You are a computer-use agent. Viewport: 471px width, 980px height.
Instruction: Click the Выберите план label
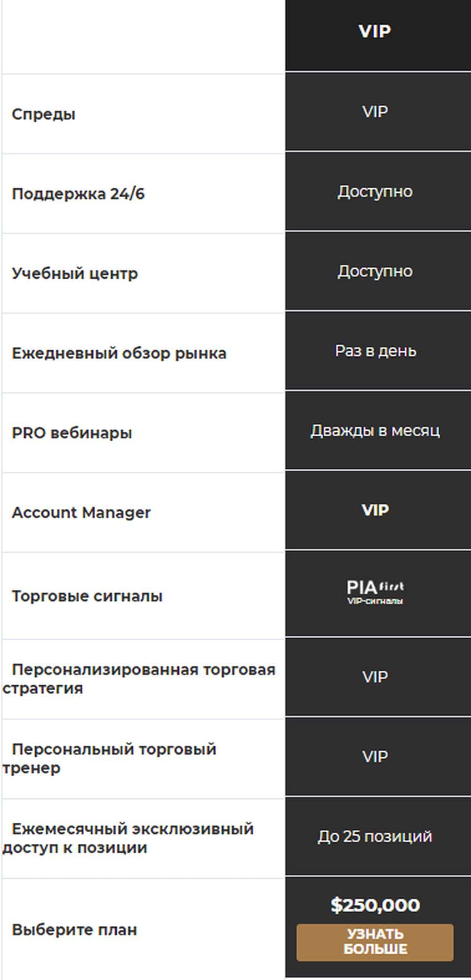click(74, 930)
